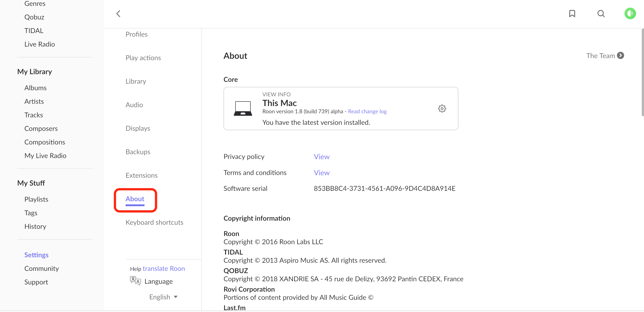644x312 pixels.
Task: Open the Extensions settings tab
Action: coord(142,175)
